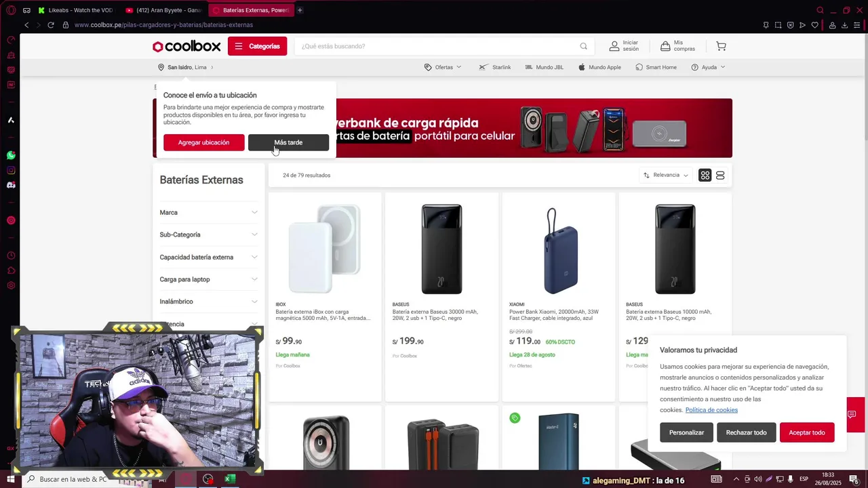Screen dimensions: 868x488
Task: Open the browser downloads icon
Action: [x=845, y=25]
